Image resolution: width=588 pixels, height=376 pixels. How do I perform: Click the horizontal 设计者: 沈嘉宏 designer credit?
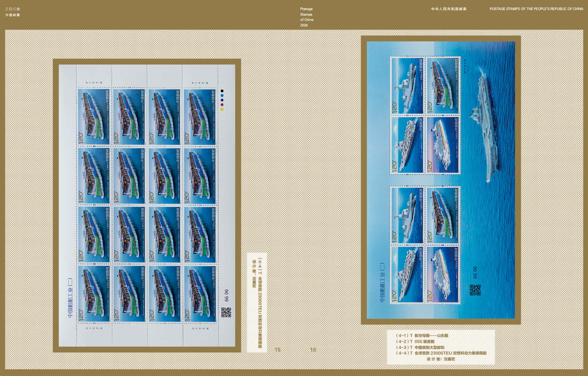click(x=441, y=359)
